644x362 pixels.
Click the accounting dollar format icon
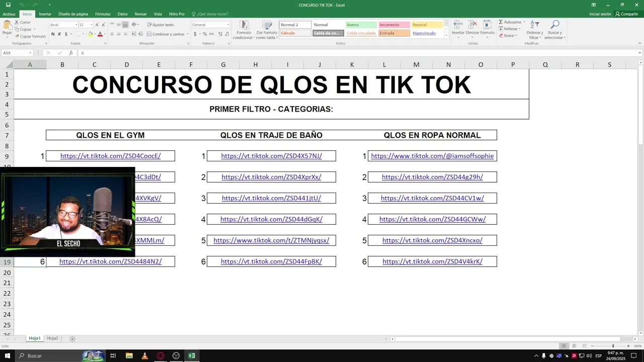coord(195,34)
